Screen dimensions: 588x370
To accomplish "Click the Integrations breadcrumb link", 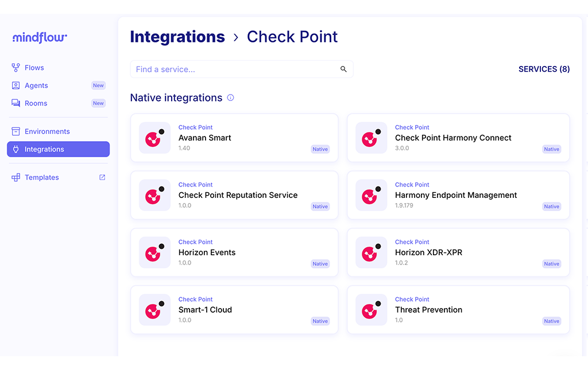I will tap(177, 37).
